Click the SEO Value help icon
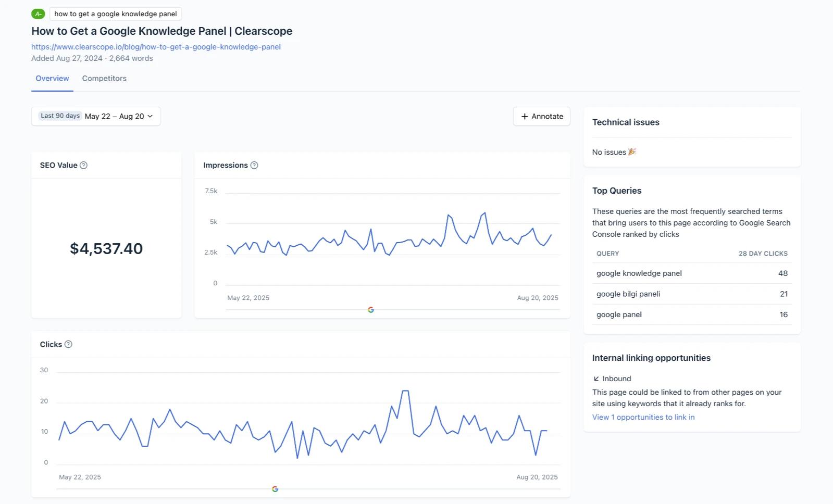 (83, 165)
